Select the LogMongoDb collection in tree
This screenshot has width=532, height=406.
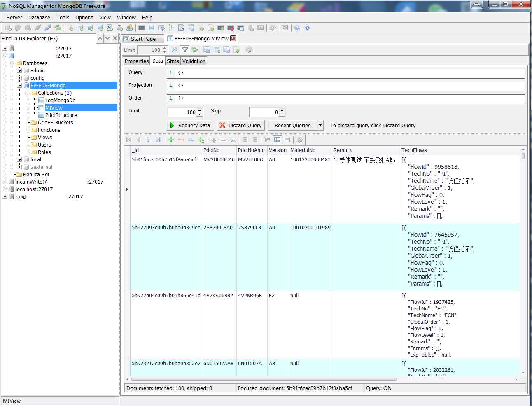[x=60, y=100]
